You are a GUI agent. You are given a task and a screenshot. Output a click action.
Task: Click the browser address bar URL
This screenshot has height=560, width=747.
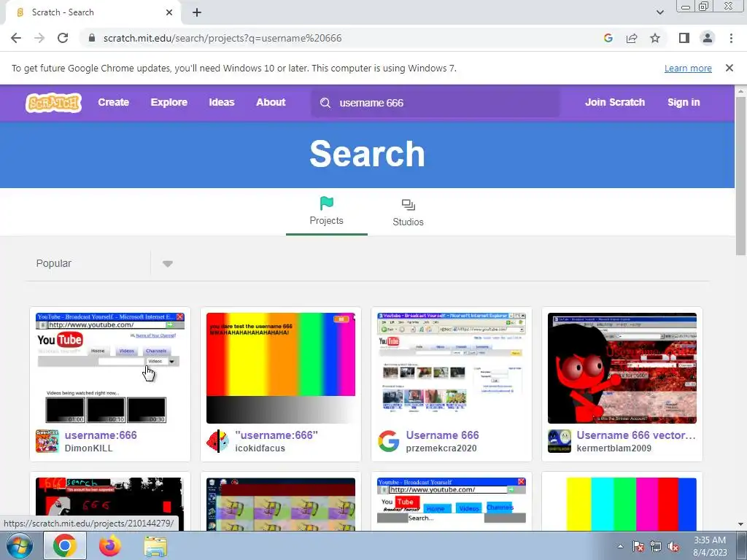[x=222, y=38]
